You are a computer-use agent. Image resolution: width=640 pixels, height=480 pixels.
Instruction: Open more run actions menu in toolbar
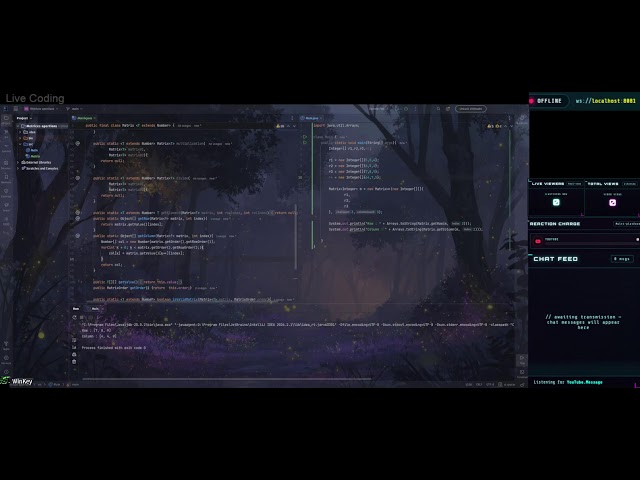[x=415, y=109]
